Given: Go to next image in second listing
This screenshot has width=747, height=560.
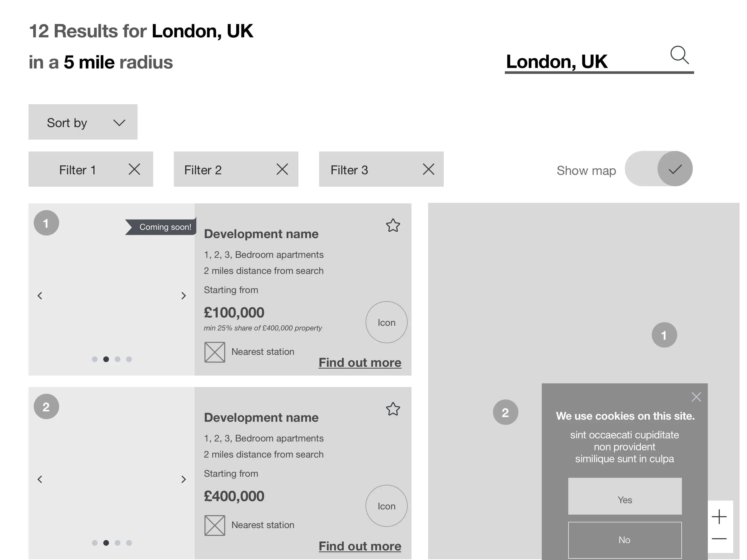Looking at the screenshot, I should point(183,479).
